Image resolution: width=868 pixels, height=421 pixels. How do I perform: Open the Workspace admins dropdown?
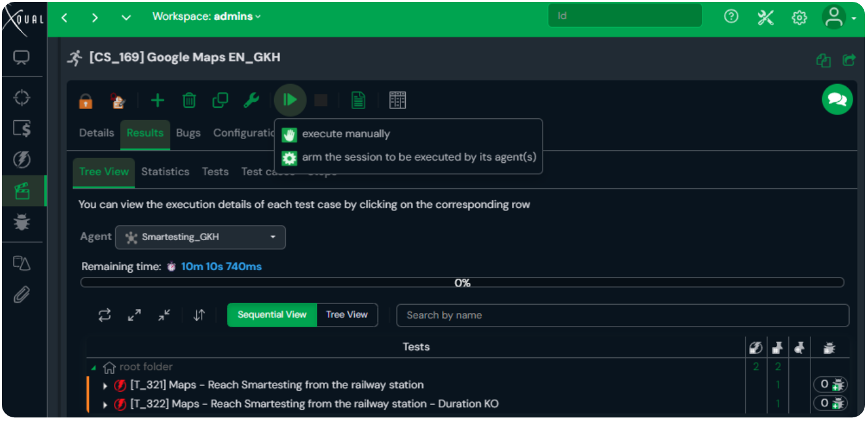(x=207, y=17)
